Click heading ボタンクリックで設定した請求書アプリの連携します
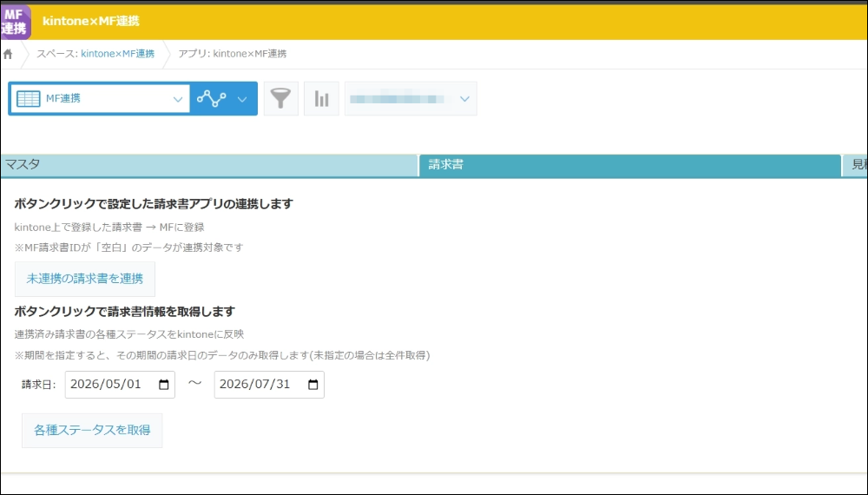 (154, 204)
